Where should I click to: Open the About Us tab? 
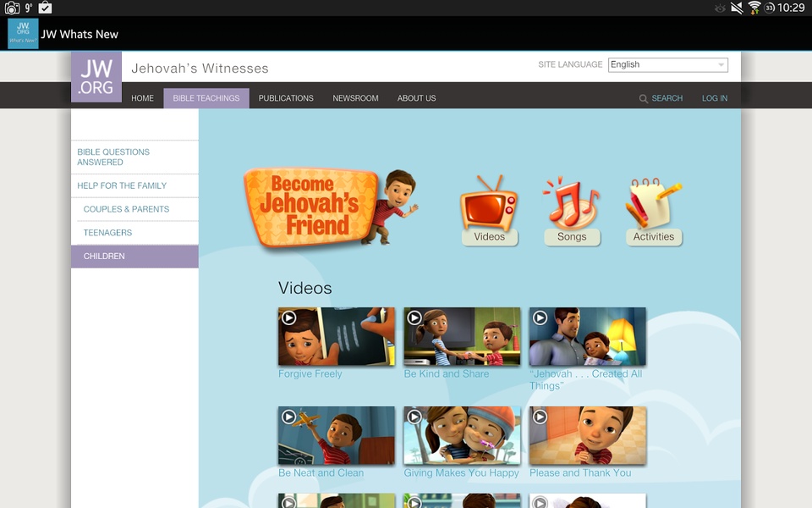[416, 98]
